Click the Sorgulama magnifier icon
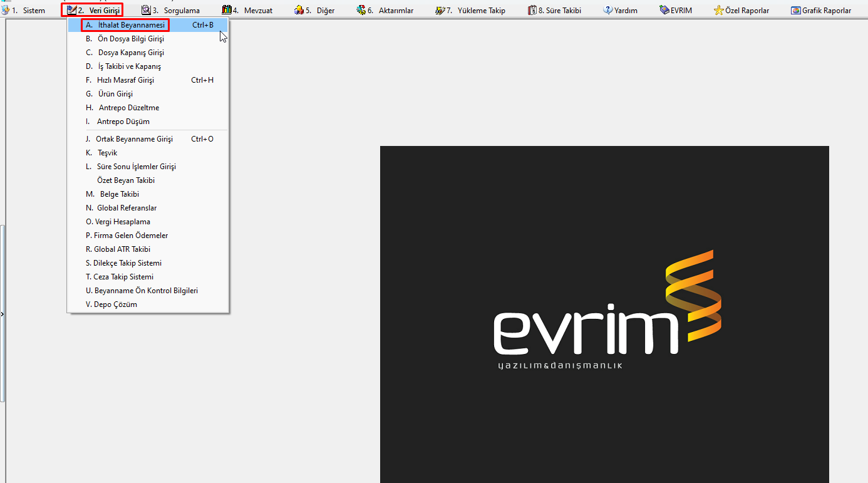Image resolution: width=868 pixels, height=483 pixels. [146, 10]
